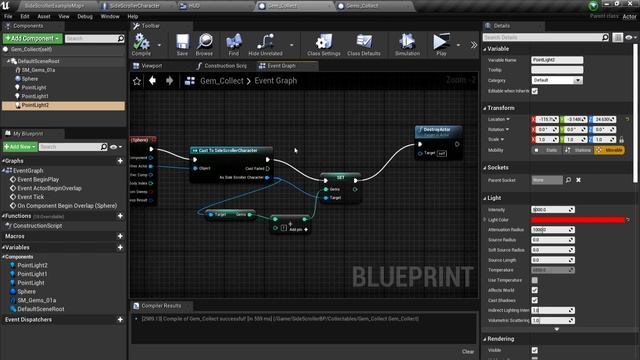The width and height of the screenshot is (640, 360).
Task: Open Category dropdown showing Default
Action: click(x=557, y=80)
